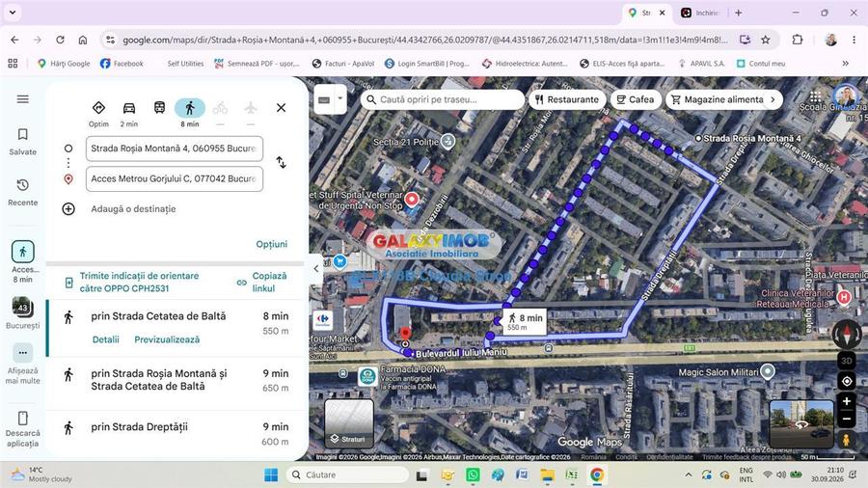Toggle the Pegman Street View figure

coord(846,440)
